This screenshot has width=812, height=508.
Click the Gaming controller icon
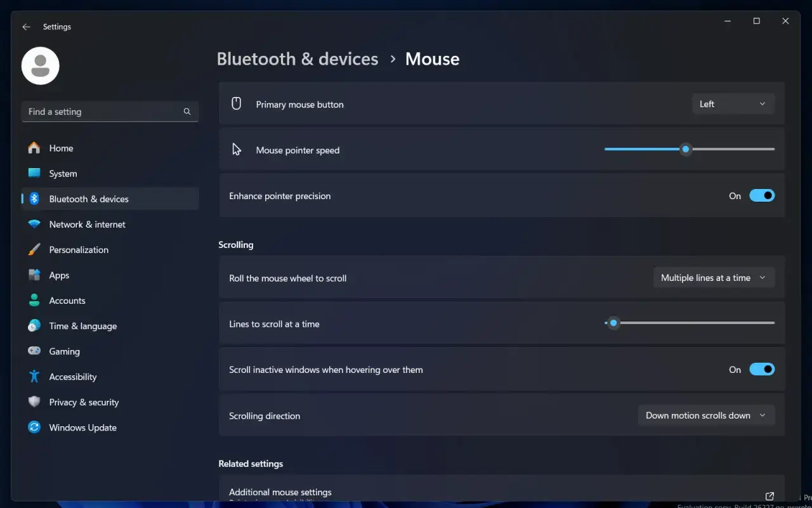pos(34,351)
